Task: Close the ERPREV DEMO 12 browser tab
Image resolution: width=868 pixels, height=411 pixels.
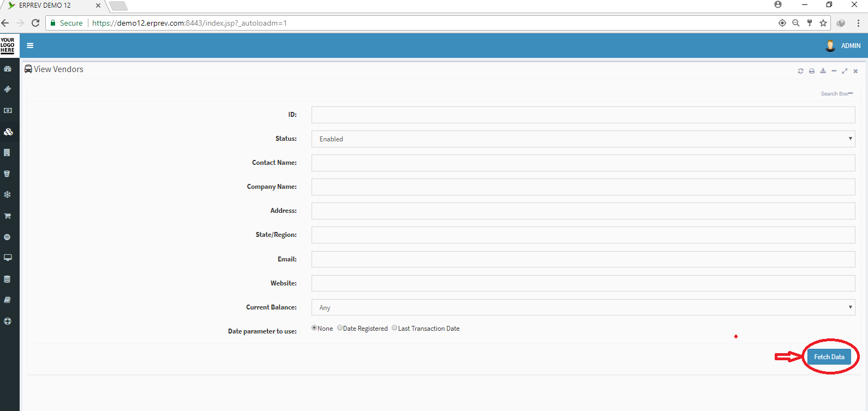Action: coord(98,5)
